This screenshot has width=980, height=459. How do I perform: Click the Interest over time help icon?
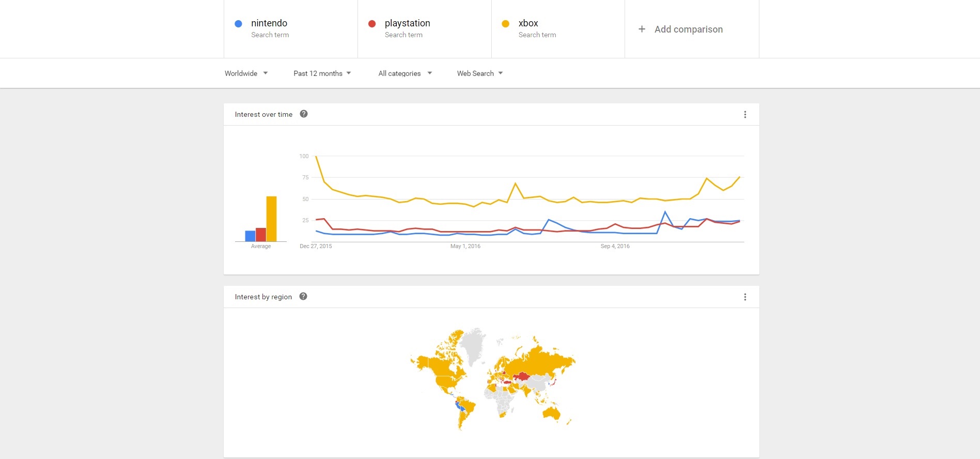(x=304, y=114)
